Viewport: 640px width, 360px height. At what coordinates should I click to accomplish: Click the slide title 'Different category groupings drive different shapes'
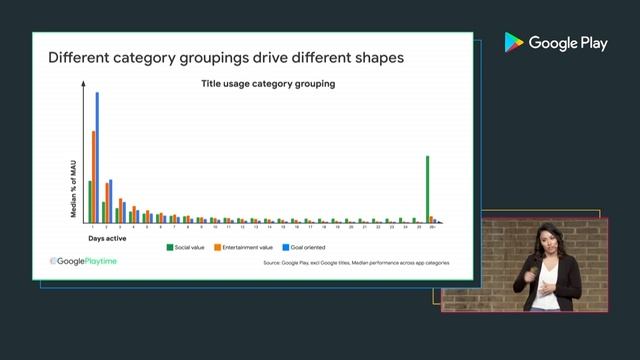(x=226, y=58)
